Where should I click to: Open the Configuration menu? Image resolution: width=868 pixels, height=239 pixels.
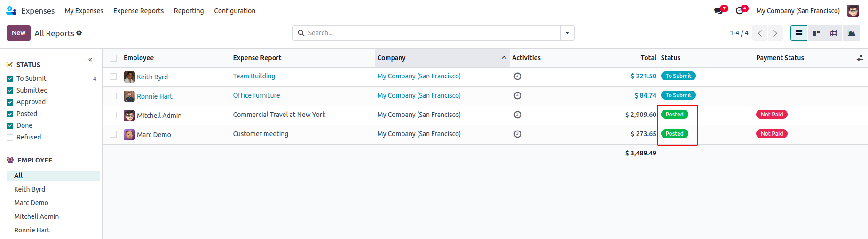pos(235,11)
